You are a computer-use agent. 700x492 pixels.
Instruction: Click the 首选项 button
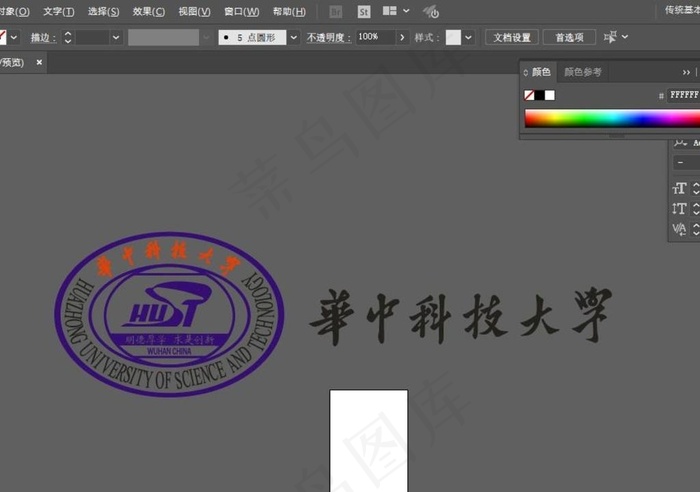pyautogui.click(x=569, y=38)
